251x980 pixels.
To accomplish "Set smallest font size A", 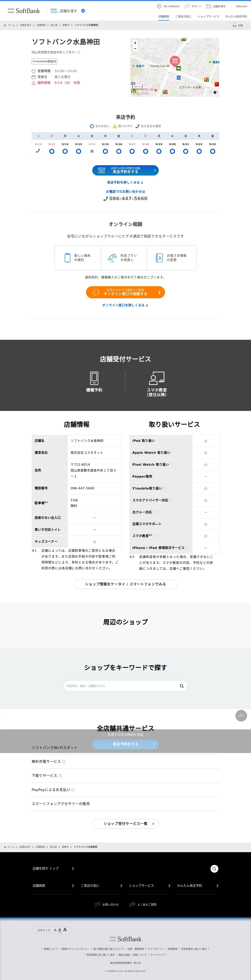I will [55, 930].
